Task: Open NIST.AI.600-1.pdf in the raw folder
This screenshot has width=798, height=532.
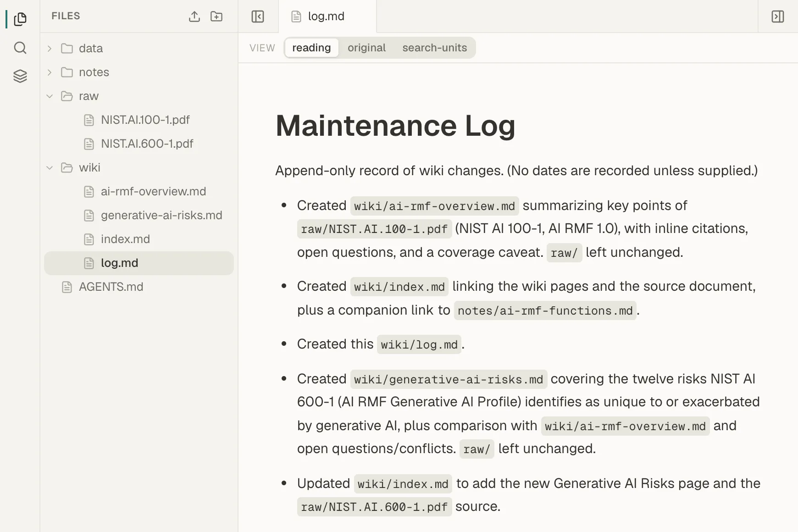Action: tap(139, 144)
